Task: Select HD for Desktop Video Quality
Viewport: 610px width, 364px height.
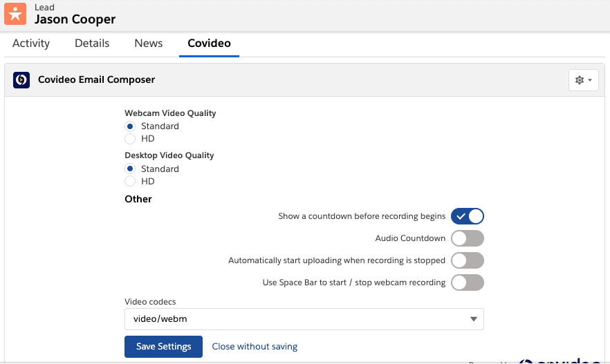Action: tap(130, 182)
